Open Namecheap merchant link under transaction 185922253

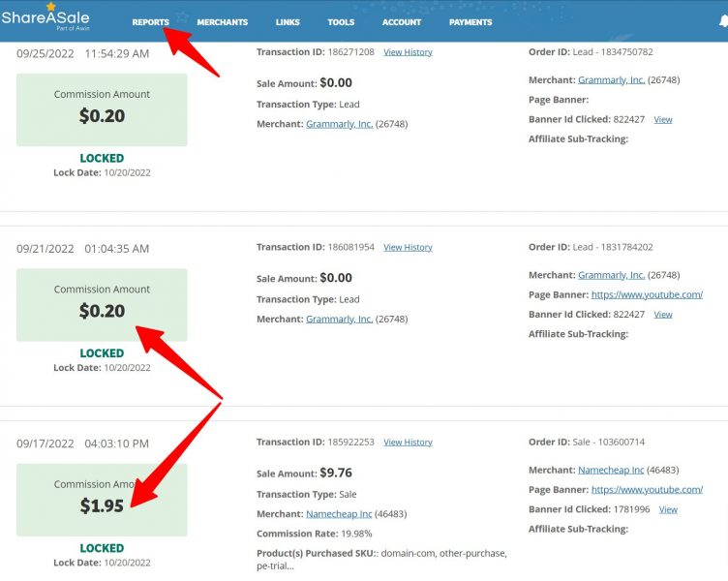point(339,514)
